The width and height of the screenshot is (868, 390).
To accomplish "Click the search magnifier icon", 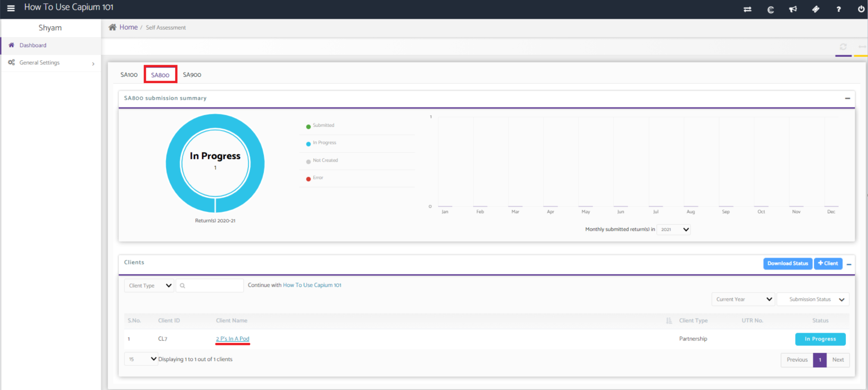I will (x=183, y=286).
